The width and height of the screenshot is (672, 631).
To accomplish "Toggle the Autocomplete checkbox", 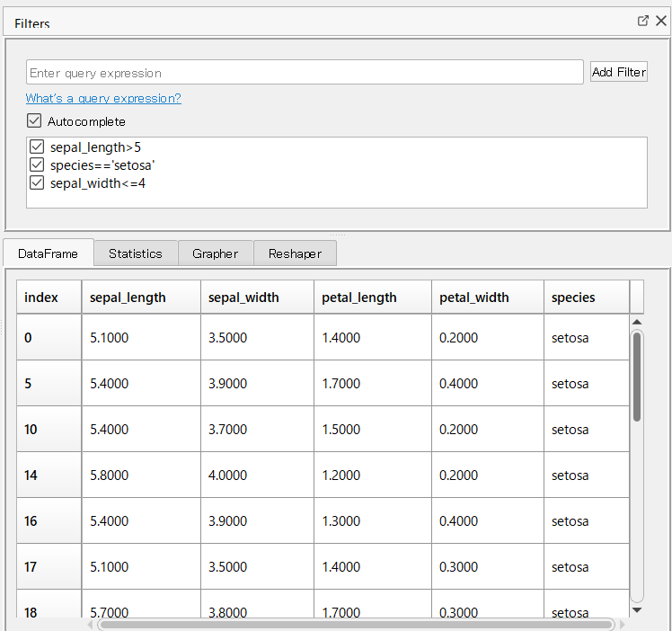I will (34, 121).
